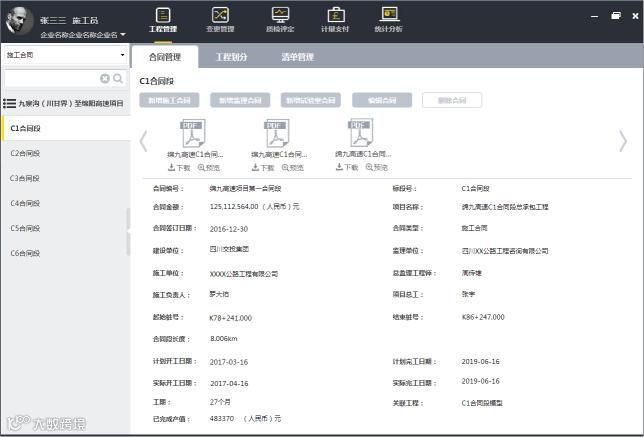The image size is (644, 437).
Task: Preview the second PDF attachment
Action: (293, 168)
